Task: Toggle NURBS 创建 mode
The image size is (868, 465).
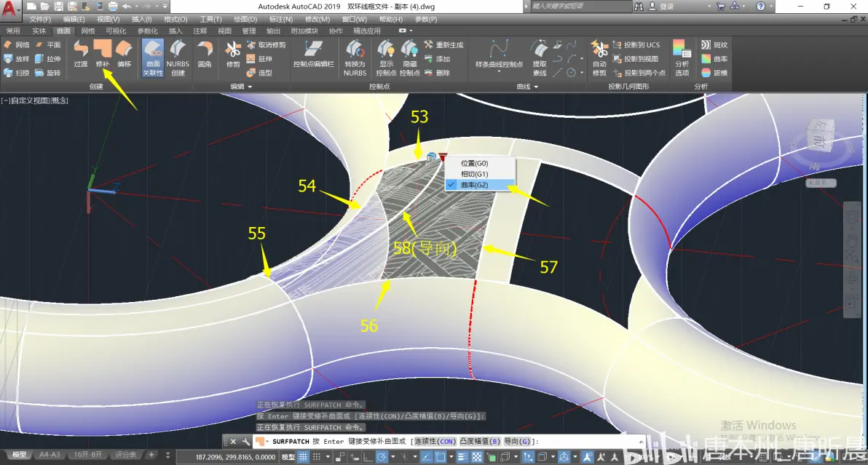Action: (178, 57)
